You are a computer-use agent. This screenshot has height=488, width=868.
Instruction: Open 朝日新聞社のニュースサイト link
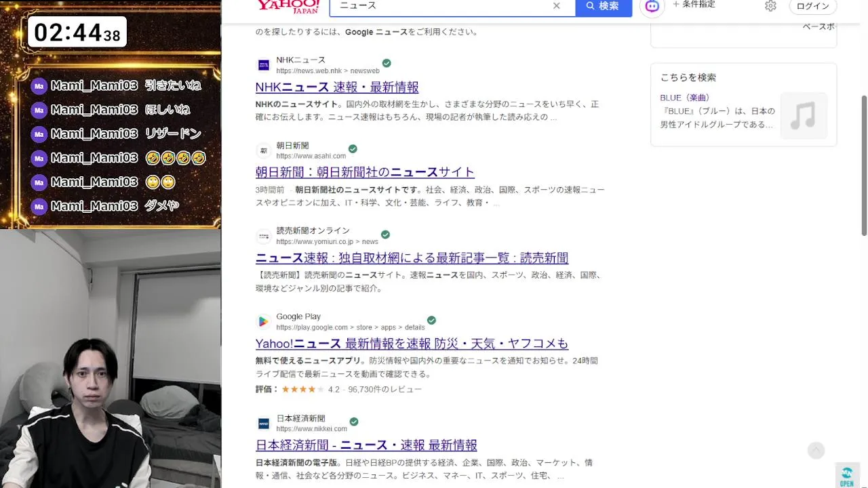click(365, 172)
